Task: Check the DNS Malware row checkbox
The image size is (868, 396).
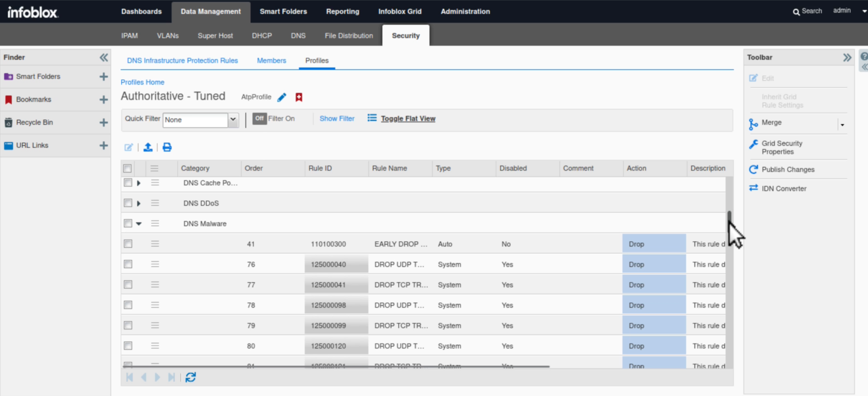Action: (x=128, y=223)
